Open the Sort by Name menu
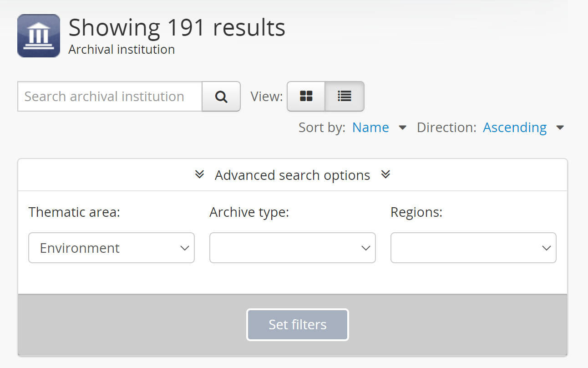Image resolution: width=588 pixels, height=368 pixels. 370,128
